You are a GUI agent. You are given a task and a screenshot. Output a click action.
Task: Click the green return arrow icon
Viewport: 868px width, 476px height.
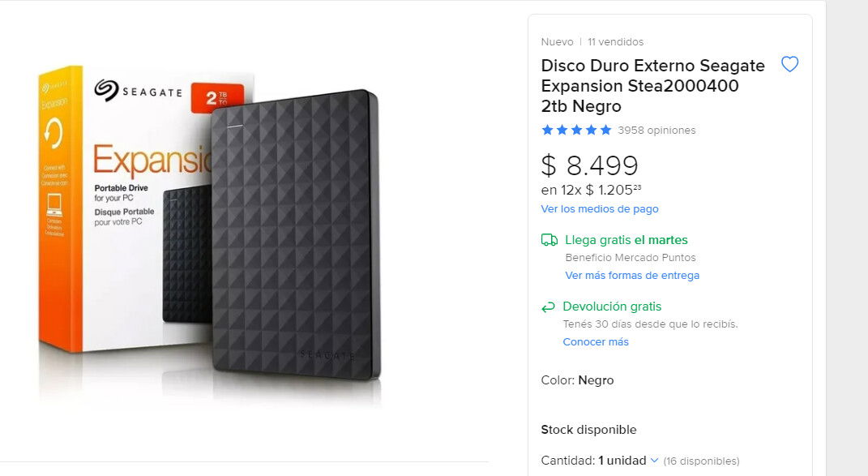pos(549,307)
